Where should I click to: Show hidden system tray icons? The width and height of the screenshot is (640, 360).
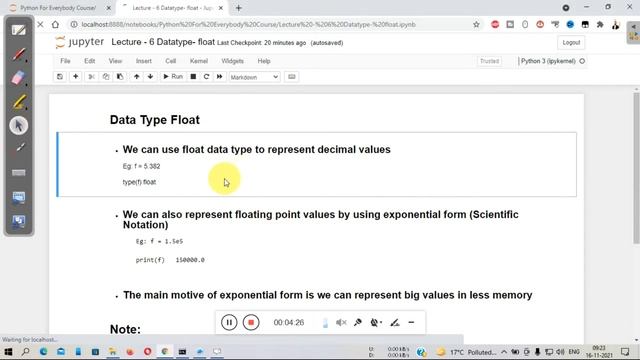504,351
